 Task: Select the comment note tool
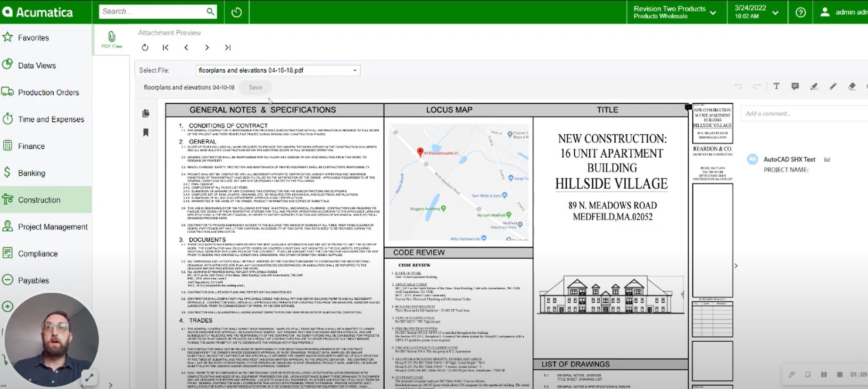click(x=795, y=86)
